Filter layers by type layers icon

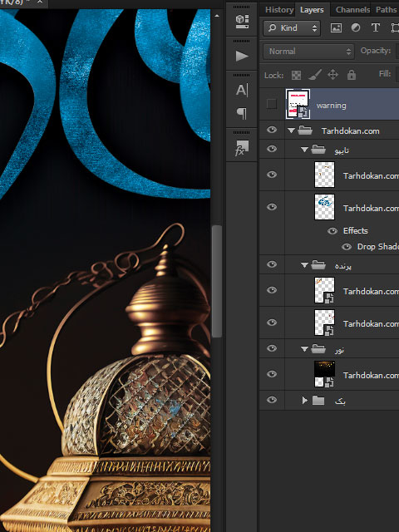(x=375, y=27)
